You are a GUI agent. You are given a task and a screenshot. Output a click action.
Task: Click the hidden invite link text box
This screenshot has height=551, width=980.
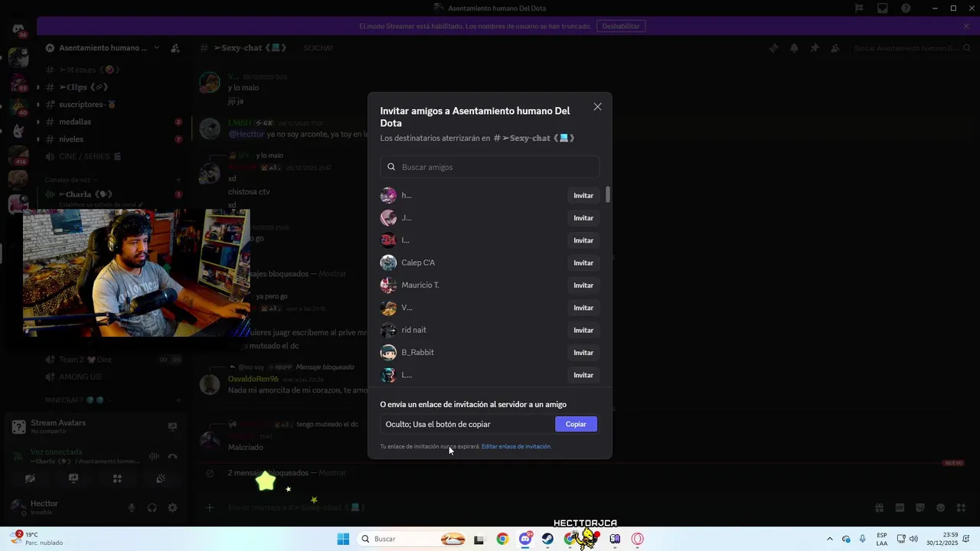pos(467,424)
